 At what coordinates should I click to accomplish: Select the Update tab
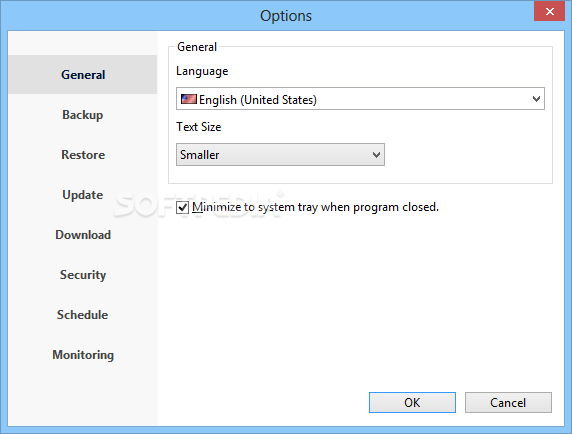pyautogui.click(x=83, y=195)
